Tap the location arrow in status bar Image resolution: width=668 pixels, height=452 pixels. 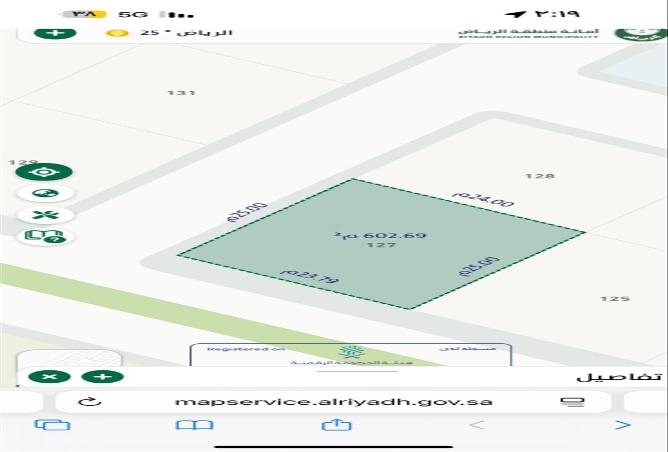(x=515, y=14)
